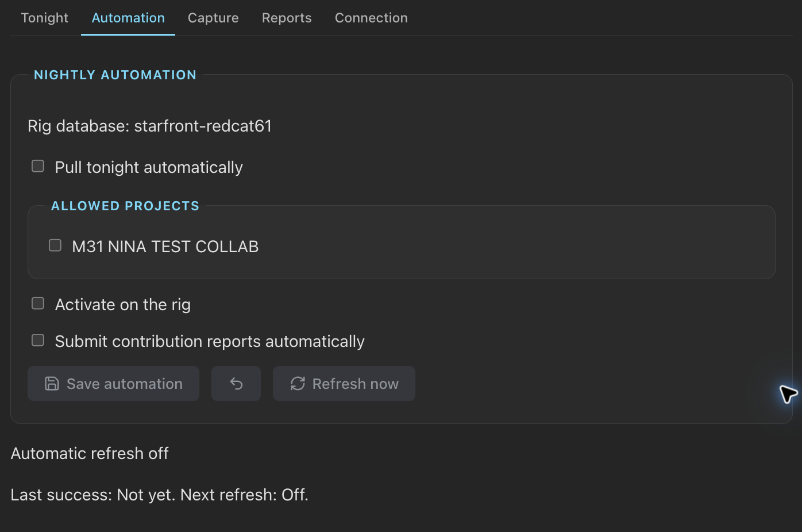Viewport: 802px width, 532px height.
Task: Open the Tonight tab
Action: click(x=45, y=18)
